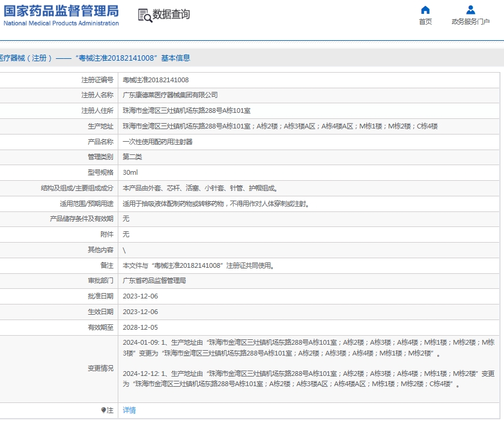Select registrant name 广东康德莱医疗器械集团有限公司
Viewport: 504px width, 421px height.
[x=170, y=95]
